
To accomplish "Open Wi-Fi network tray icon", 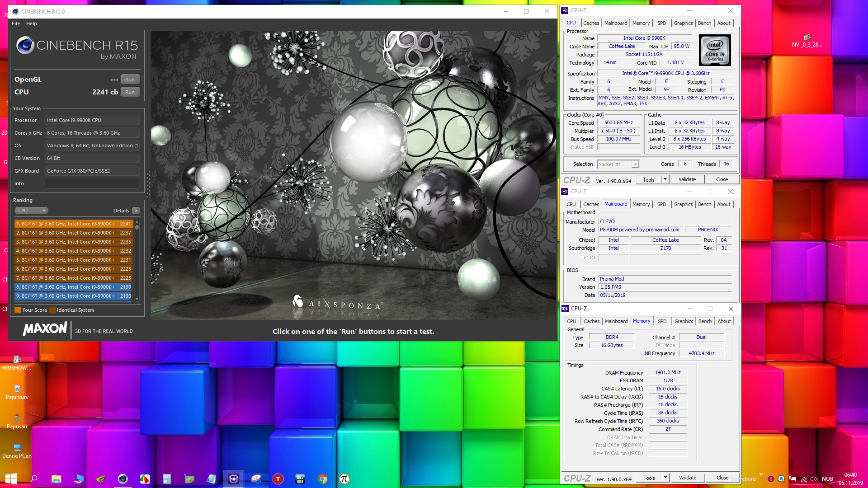I will pos(803,479).
